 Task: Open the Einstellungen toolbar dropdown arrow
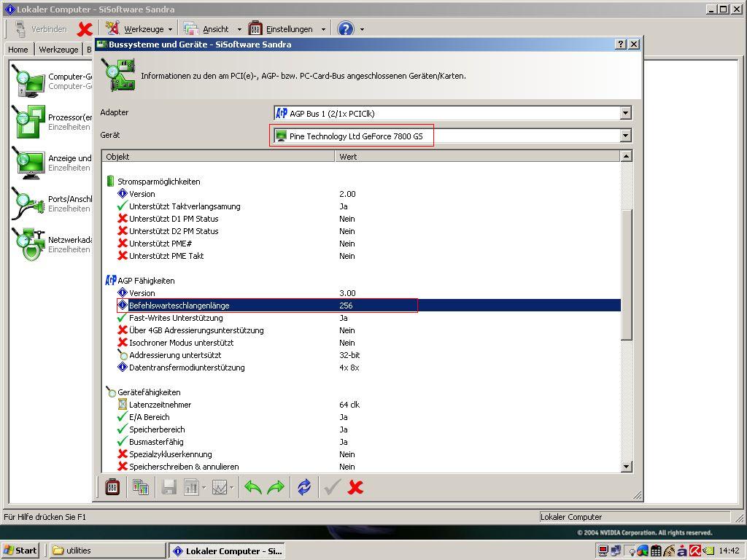coord(323,29)
